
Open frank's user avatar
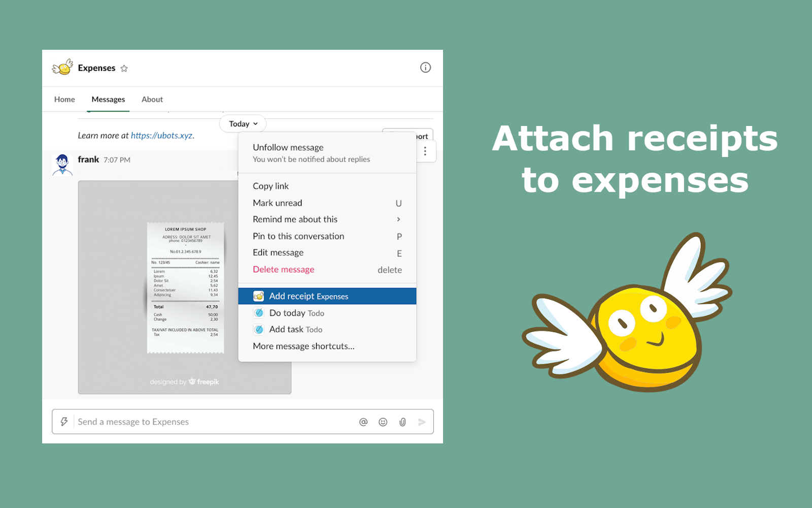coord(62,165)
